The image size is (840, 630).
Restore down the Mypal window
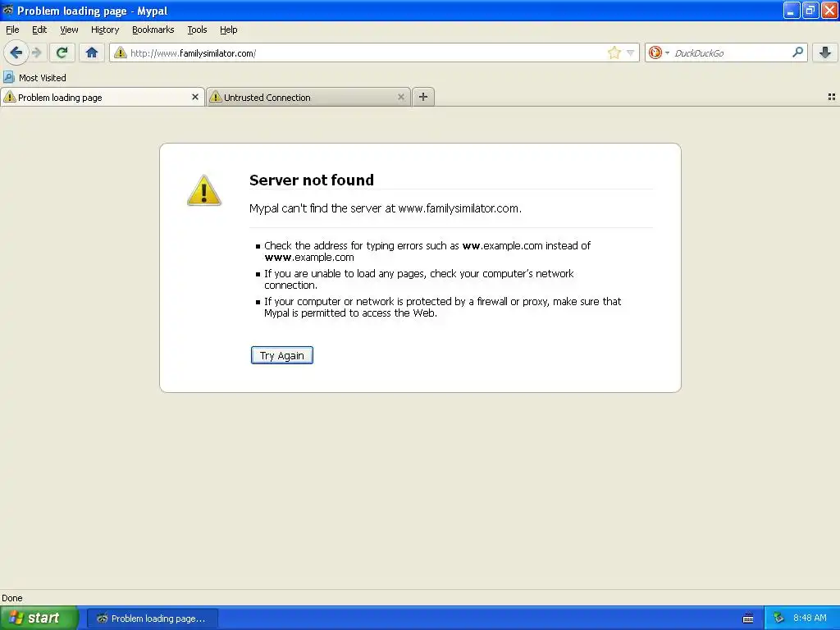(x=810, y=10)
